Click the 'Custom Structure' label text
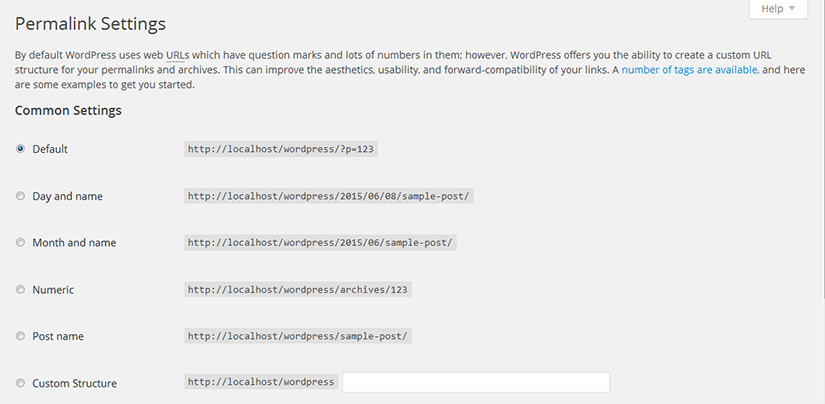Viewport: 825px width, 404px height. point(74,383)
